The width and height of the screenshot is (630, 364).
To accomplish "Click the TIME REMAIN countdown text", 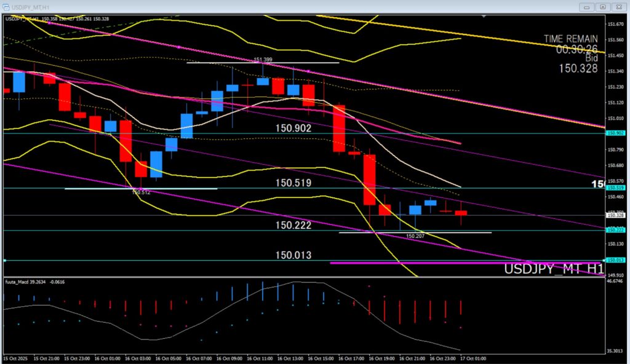I will 570,43.
